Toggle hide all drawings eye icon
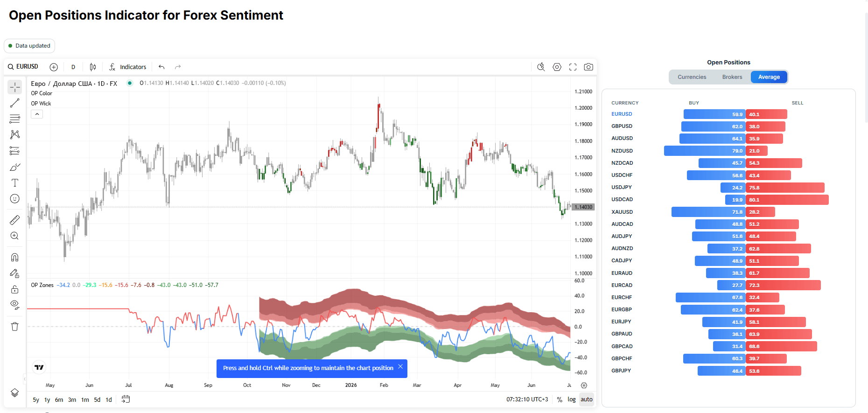 pyautogui.click(x=15, y=305)
